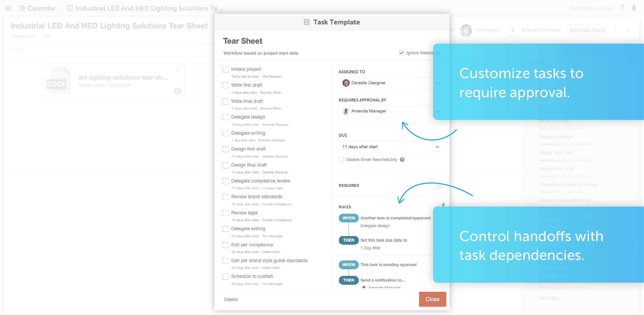
Task: Check the Design first draft task
Action: point(225,149)
